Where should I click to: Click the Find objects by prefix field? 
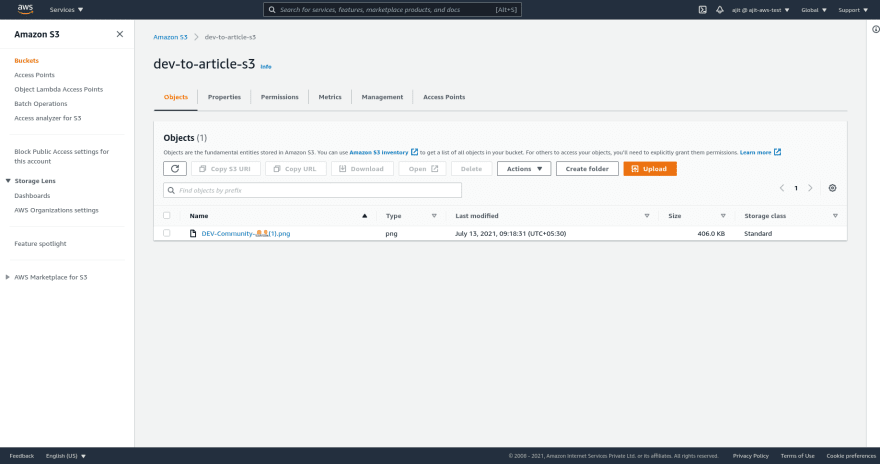click(x=313, y=190)
